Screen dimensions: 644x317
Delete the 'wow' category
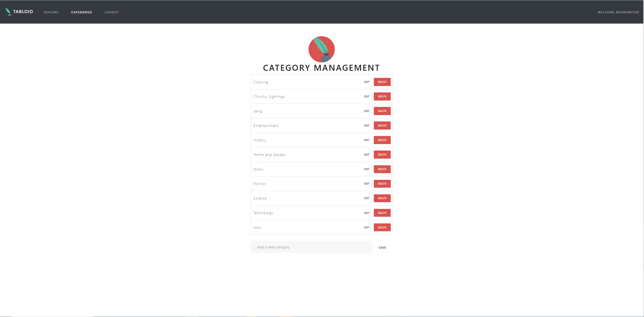(381, 227)
